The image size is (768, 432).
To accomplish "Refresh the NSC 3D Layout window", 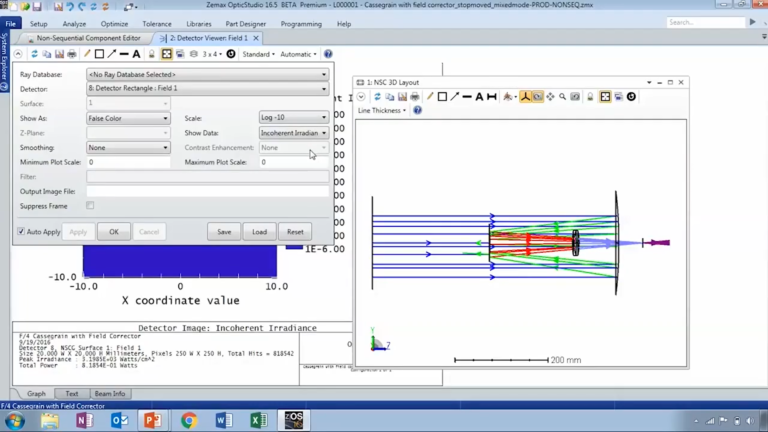I will pos(377,96).
